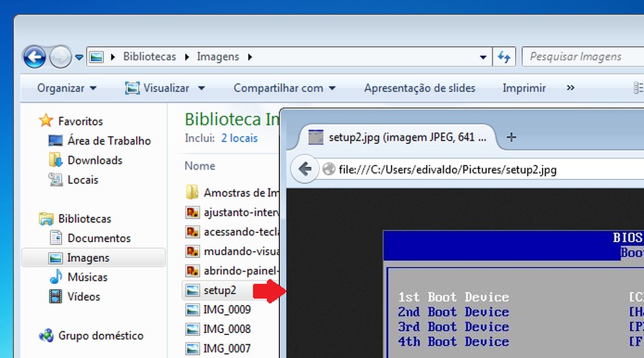Sort files by the Nome column
Screen dimensions: 644x358
click(200, 166)
